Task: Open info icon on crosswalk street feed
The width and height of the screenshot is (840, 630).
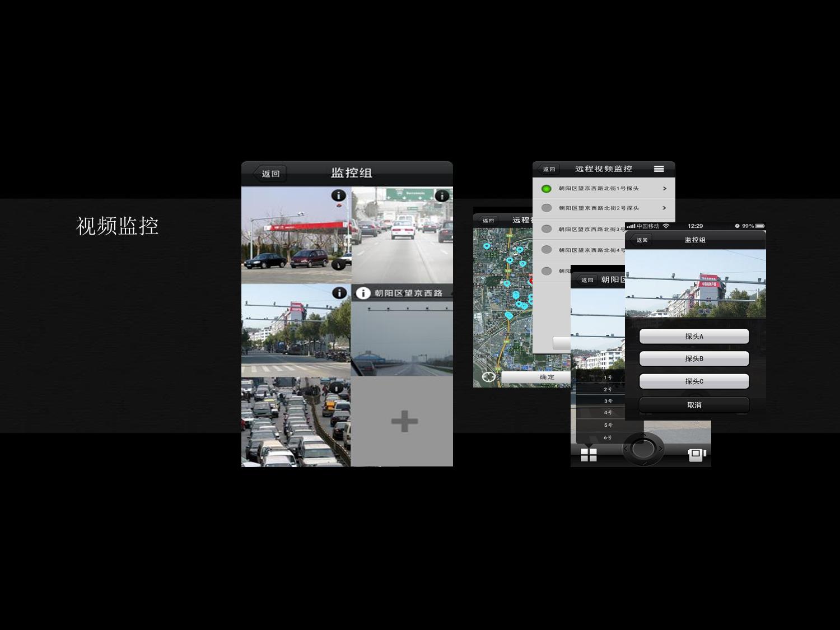Action: point(339,293)
